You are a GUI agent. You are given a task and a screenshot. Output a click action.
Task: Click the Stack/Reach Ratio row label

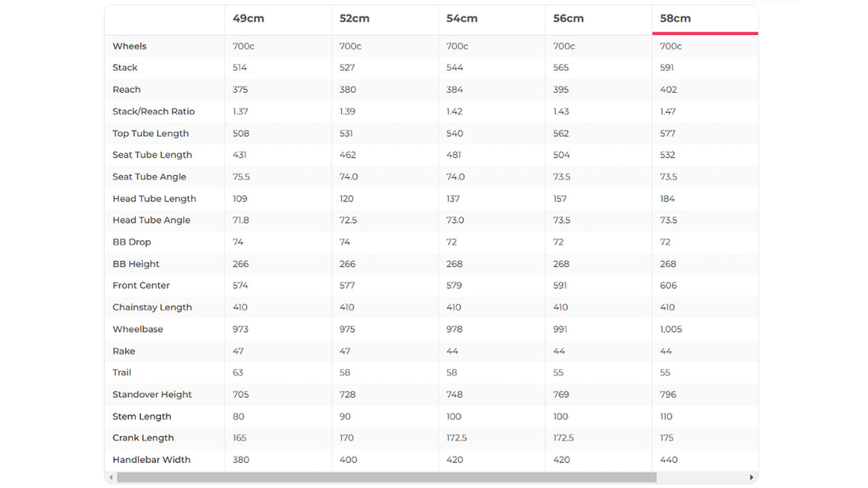154,111
